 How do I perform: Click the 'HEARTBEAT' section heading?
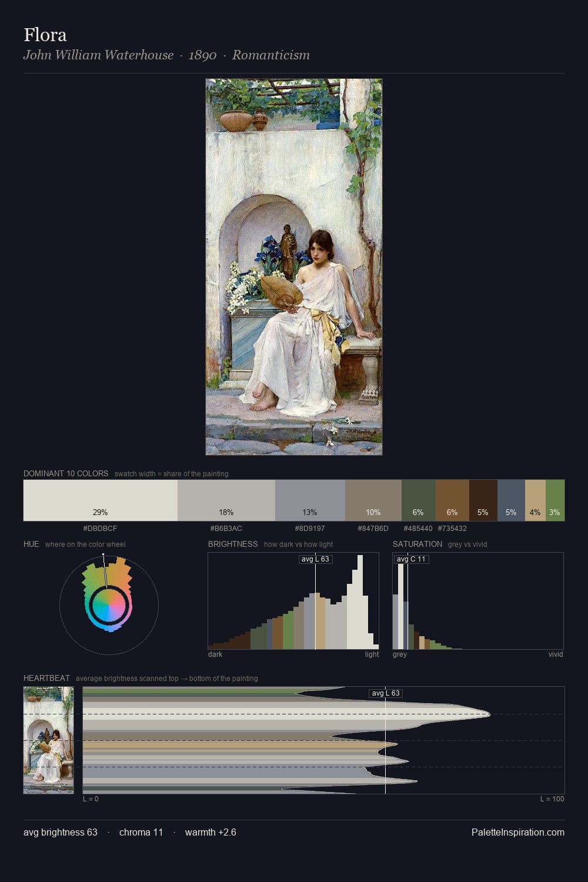[x=46, y=678]
